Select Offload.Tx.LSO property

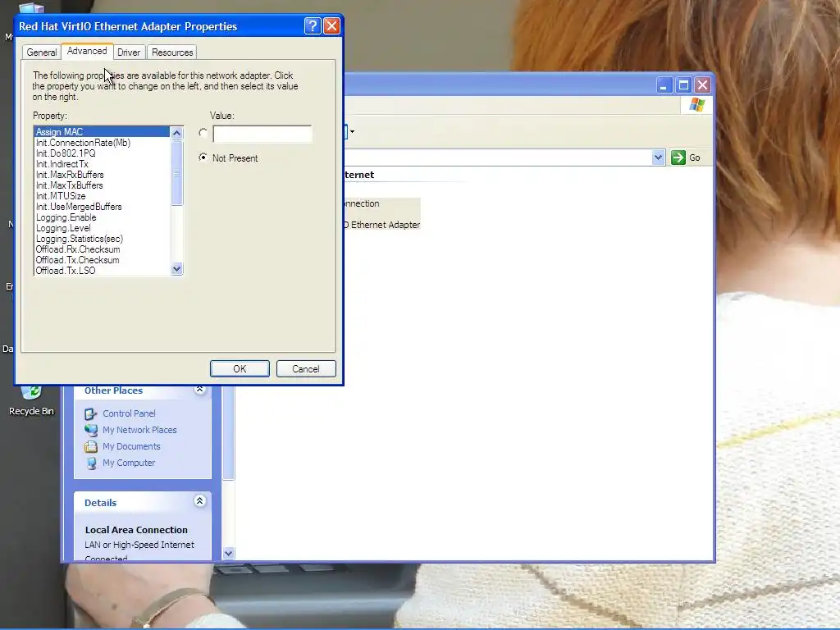point(102,271)
